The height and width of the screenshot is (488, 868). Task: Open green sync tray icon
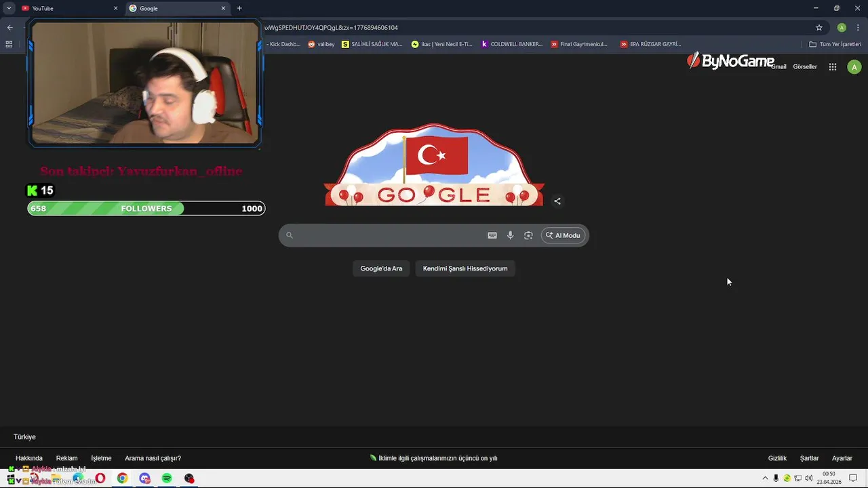coord(787,479)
